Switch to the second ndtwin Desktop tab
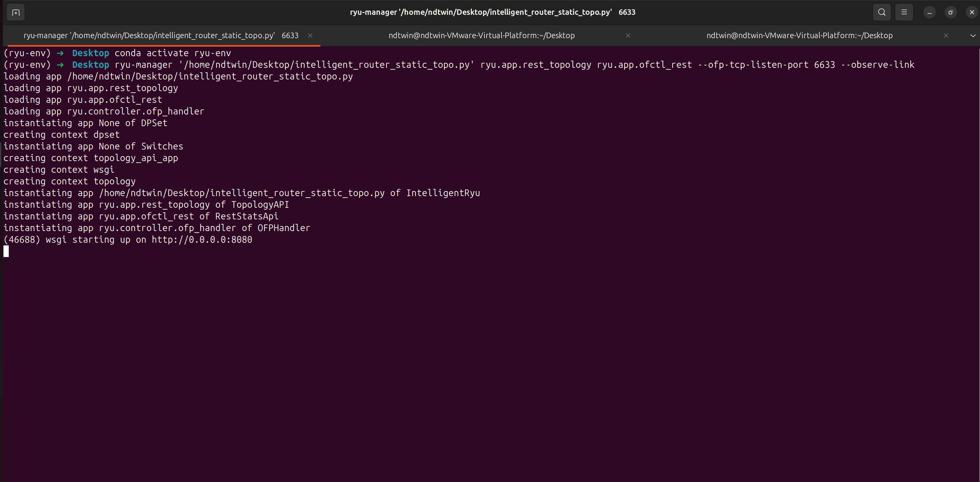The height and width of the screenshot is (482, 980). point(481,36)
